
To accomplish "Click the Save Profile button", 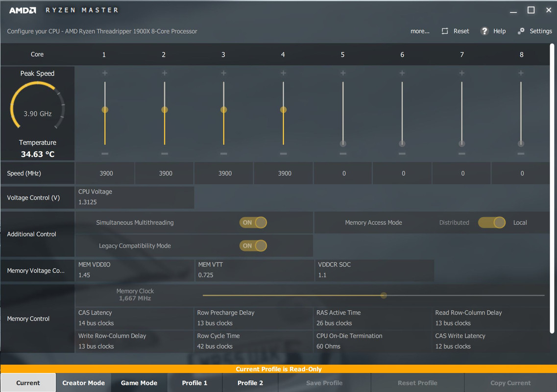I will pyautogui.click(x=324, y=383).
